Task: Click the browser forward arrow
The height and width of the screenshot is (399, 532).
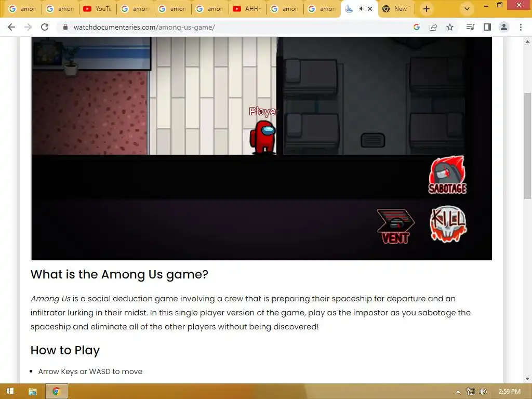Action: [28, 27]
